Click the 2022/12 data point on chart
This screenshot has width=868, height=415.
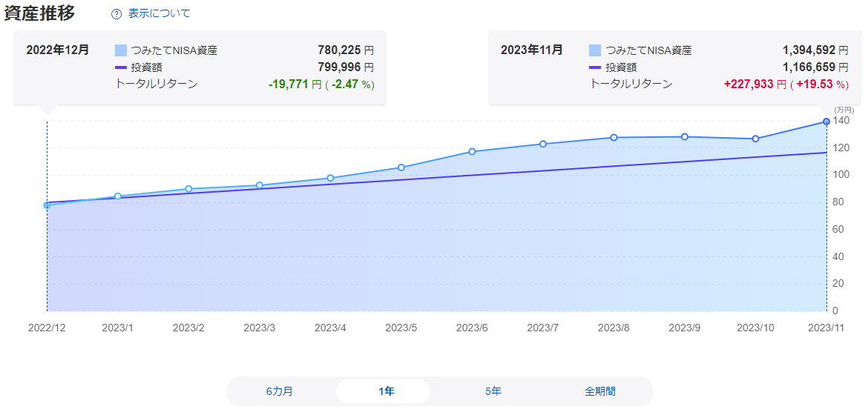(x=47, y=205)
